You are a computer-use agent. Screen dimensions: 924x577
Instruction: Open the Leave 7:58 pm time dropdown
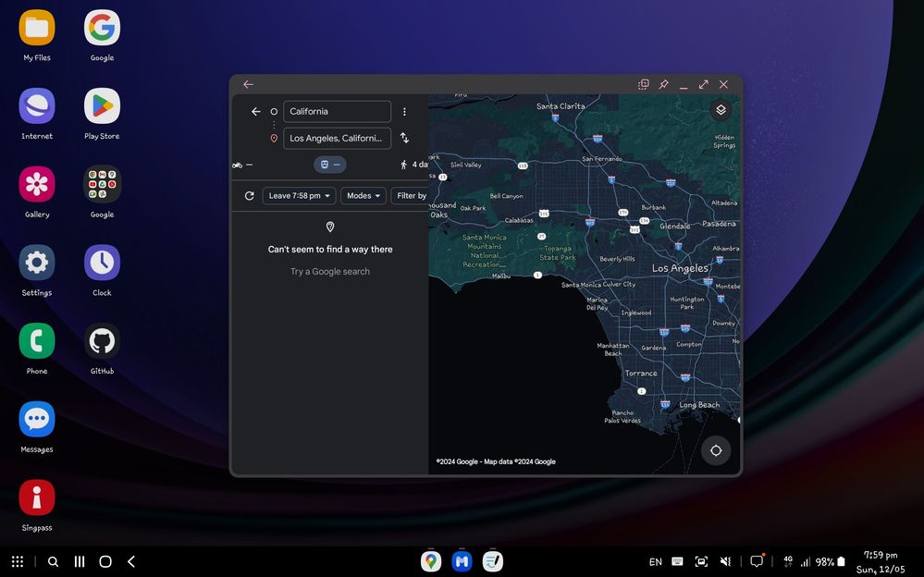coord(299,196)
